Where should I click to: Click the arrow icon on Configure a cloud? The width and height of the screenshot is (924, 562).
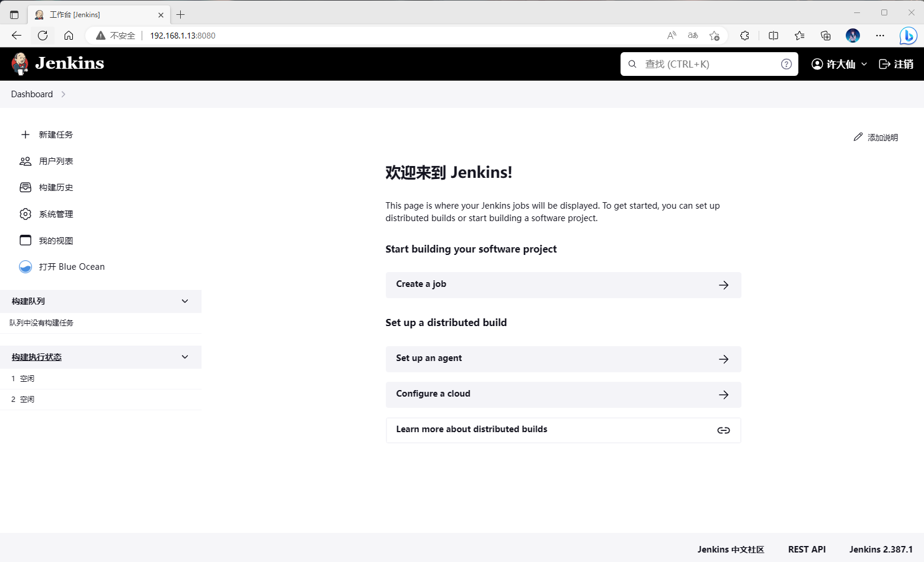pos(724,395)
